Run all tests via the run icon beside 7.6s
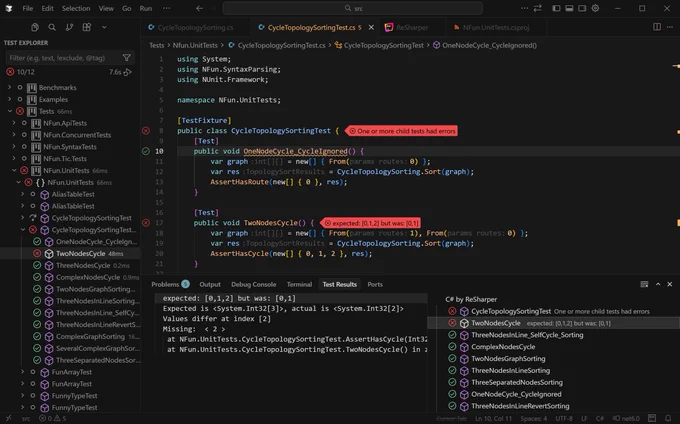This screenshot has height=424, width=680. (128, 72)
